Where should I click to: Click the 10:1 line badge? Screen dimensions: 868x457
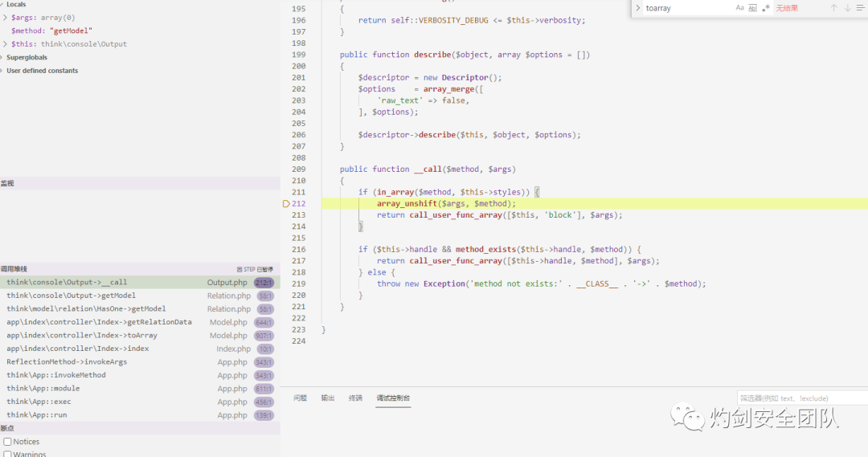pos(265,349)
